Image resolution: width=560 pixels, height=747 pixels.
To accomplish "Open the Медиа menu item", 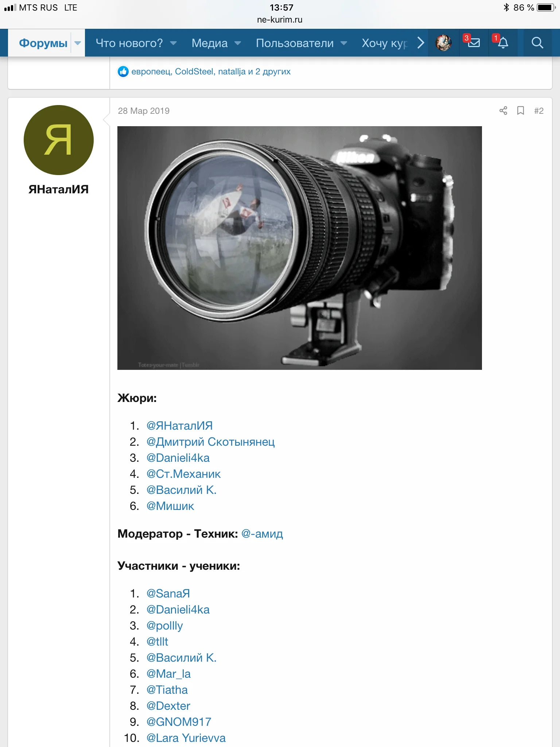I will pyautogui.click(x=210, y=43).
